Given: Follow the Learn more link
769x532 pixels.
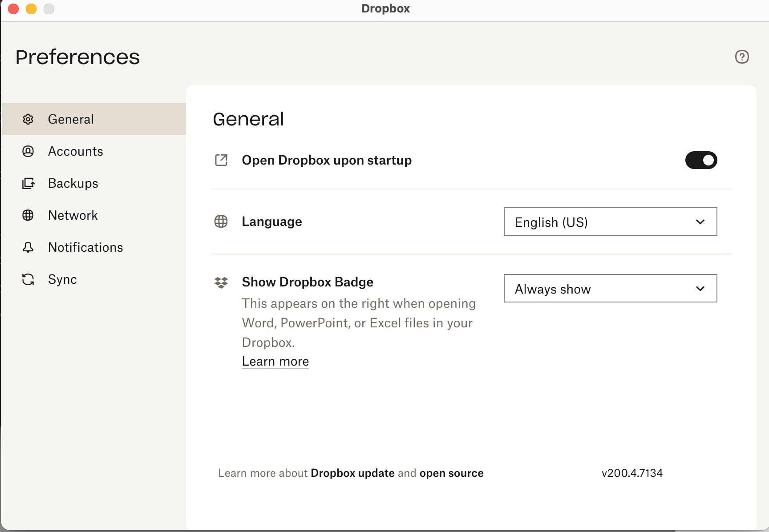Looking at the screenshot, I should click(275, 361).
